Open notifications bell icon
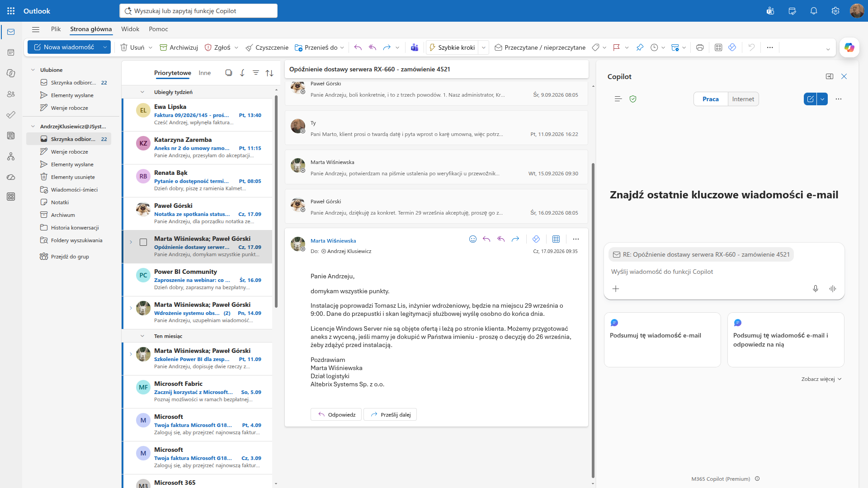The width and height of the screenshot is (868, 488). [814, 11]
